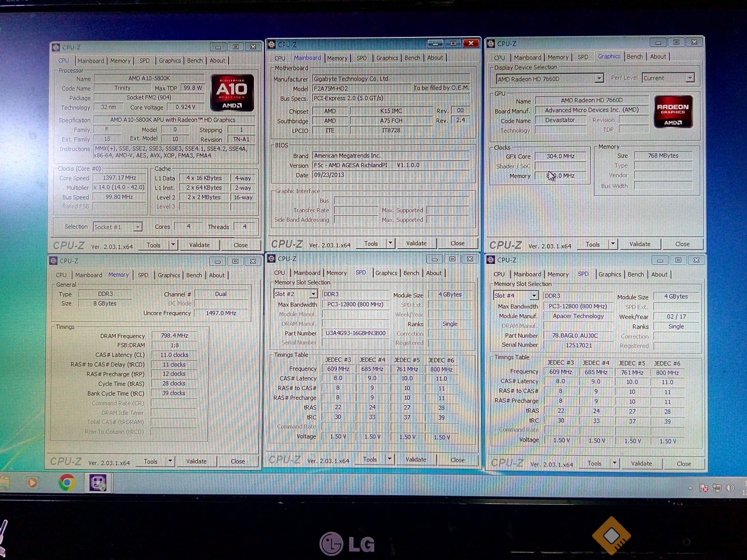Click the system tray volume icon
Screen dimensions: 747x560
[x=730, y=488]
